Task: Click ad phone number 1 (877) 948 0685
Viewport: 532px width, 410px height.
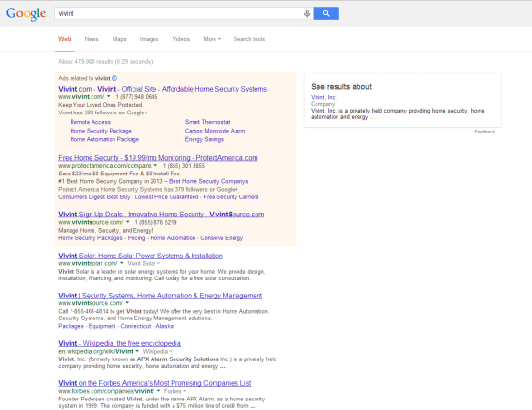Action: [136, 97]
